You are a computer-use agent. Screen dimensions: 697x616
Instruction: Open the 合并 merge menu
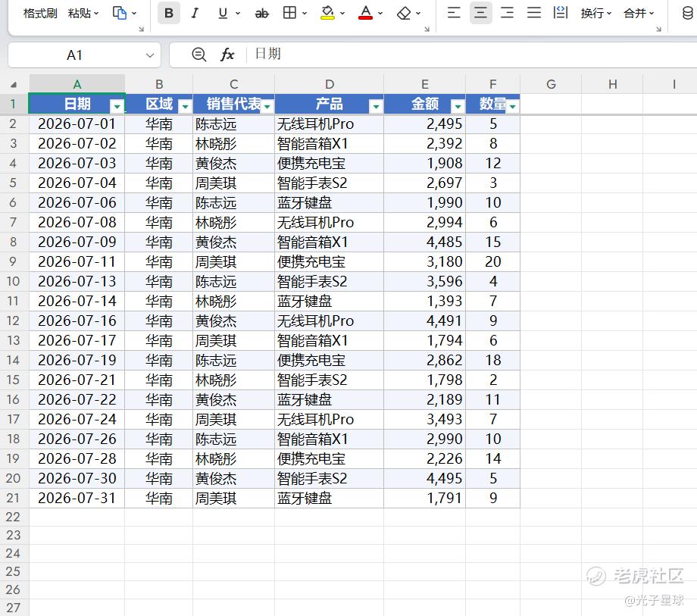pyautogui.click(x=639, y=14)
